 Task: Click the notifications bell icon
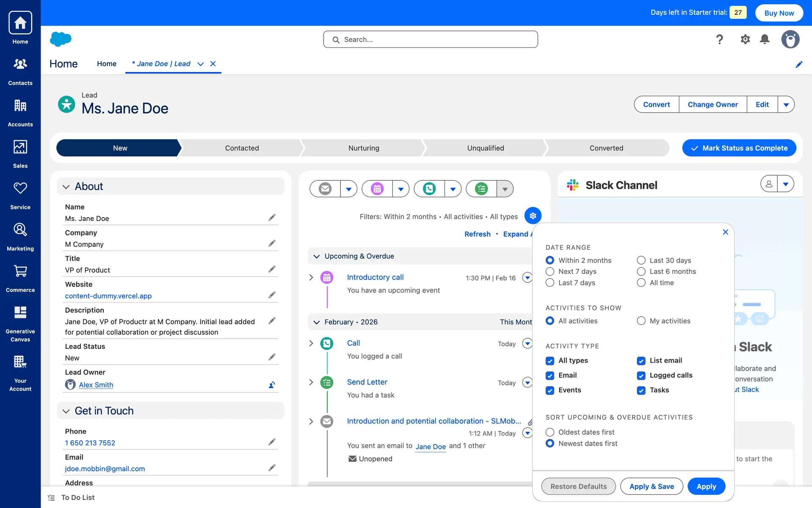click(x=765, y=39)
